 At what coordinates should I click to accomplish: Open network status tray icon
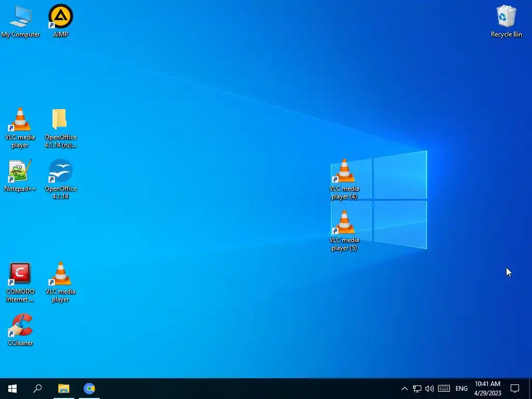pos(417,389)
